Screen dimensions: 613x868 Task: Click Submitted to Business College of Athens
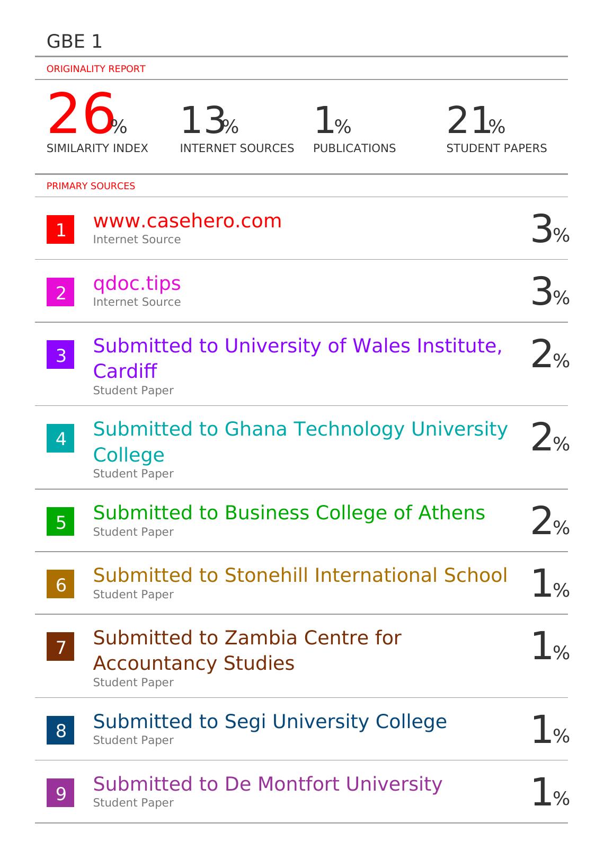pyautogui.click(x=289, y=513)
